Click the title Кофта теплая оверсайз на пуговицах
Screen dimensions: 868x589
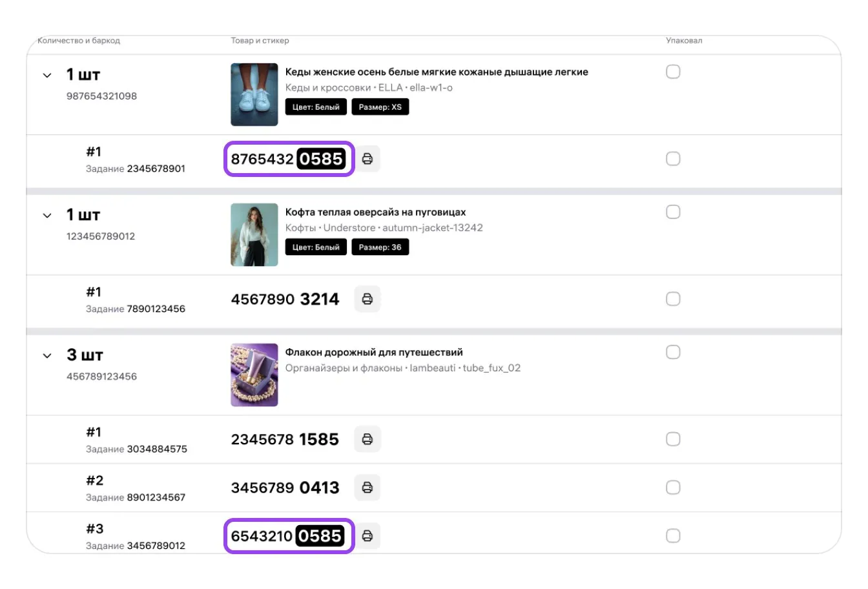coord(375,212)
